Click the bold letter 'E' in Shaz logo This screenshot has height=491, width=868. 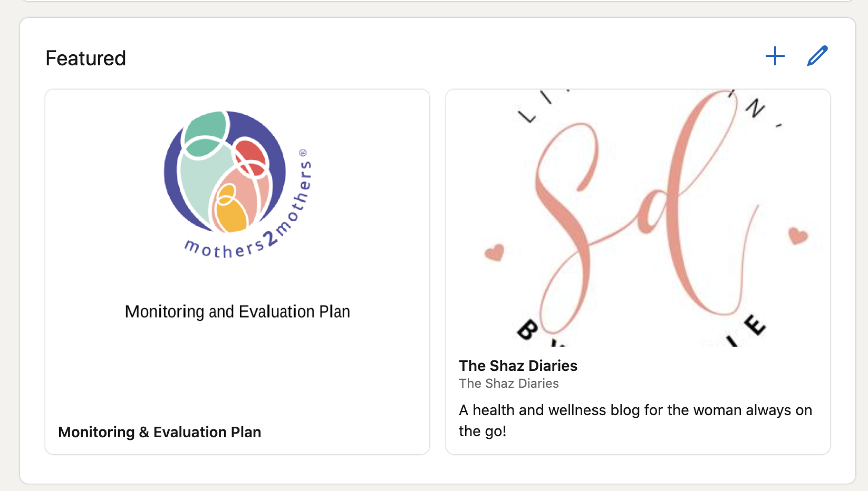[x=755, y=325]
